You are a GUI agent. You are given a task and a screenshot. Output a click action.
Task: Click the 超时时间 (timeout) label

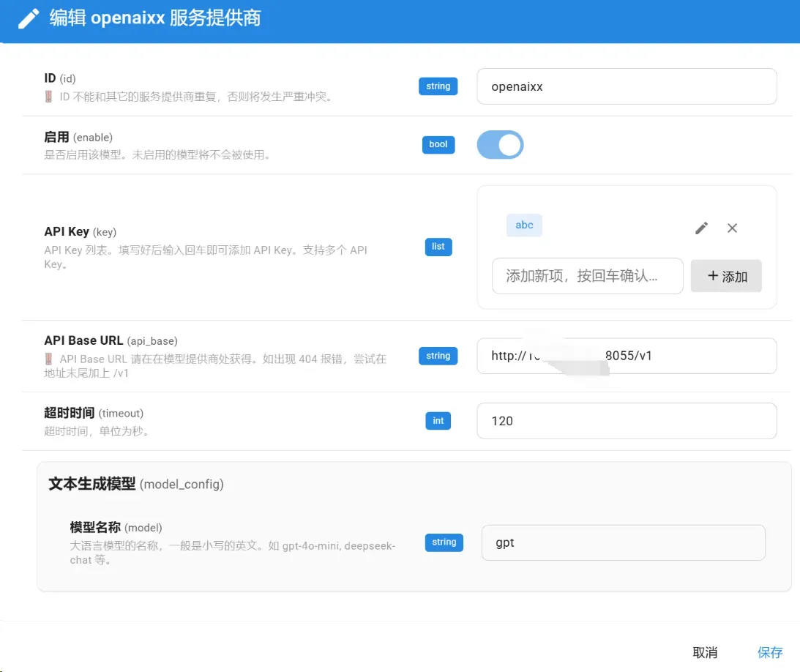(94, 413)
